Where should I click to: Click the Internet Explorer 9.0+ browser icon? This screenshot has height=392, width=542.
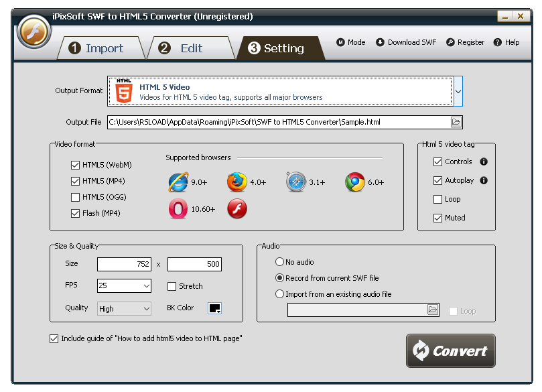(178, 182)
